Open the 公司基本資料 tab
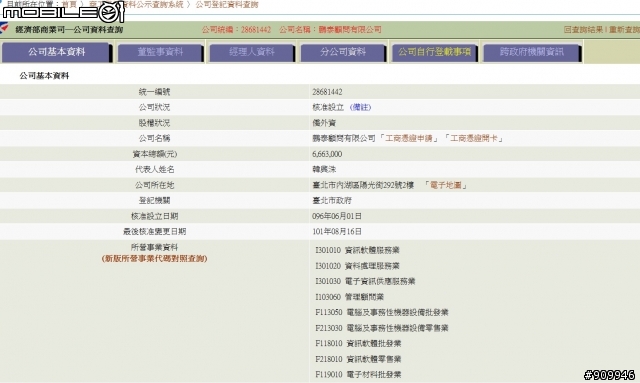640x383 pixels. point(57,52)
